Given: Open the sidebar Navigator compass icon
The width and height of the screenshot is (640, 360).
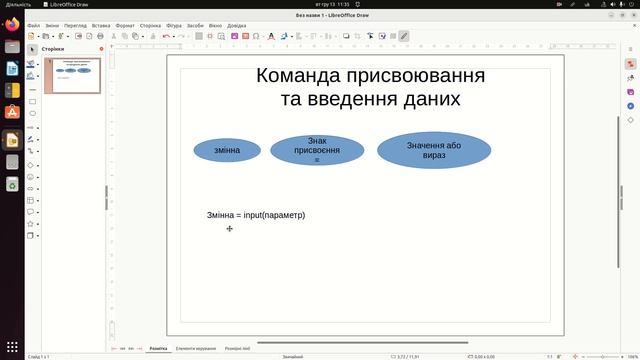Looking at the screenshot, I should click(631, 106).
